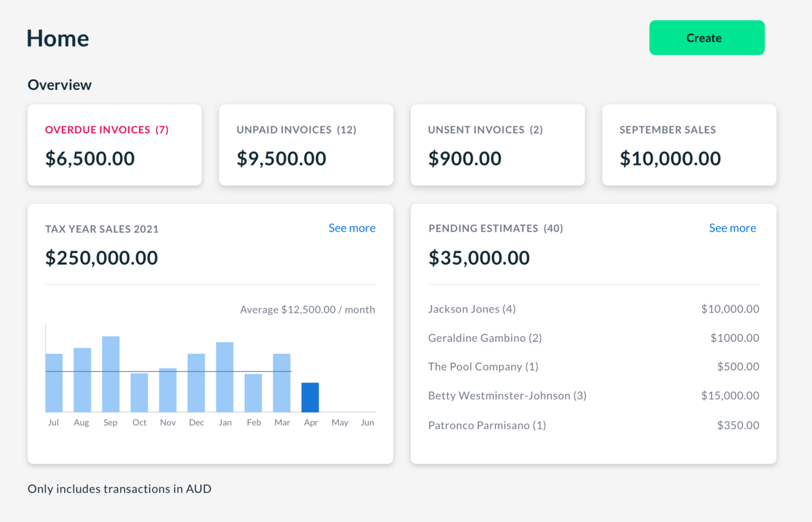
Task: Select the Unsent Invoices card
Action: pos(497,145)
